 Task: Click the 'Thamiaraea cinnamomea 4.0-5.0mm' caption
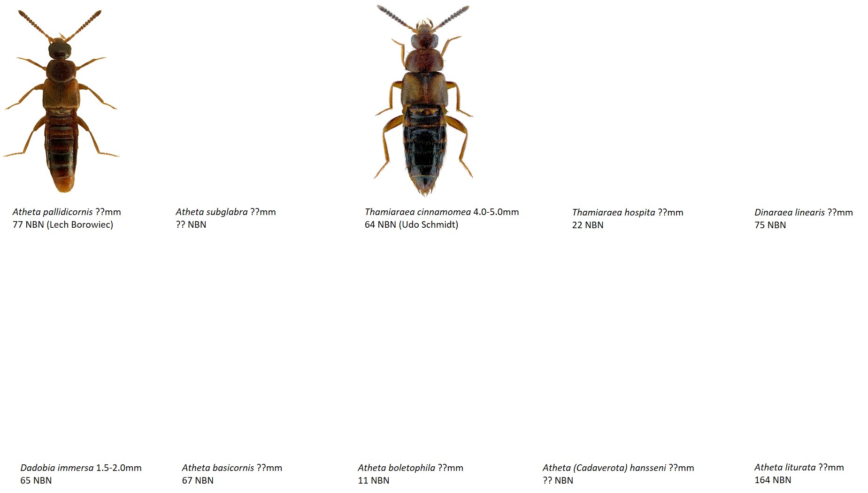coord(442,212)
